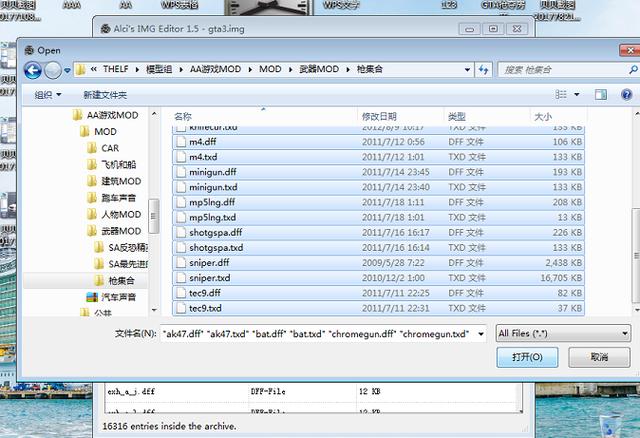The width and height of the screenshot is (640, 438).
Task: Sort files by 修改日期 column header
Action: 379,117
